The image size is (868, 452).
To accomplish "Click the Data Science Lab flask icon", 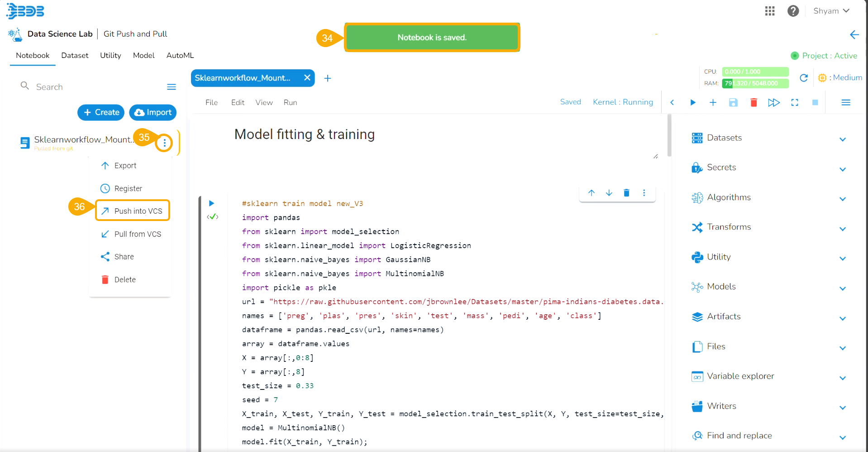I will (x=15, y=34).
